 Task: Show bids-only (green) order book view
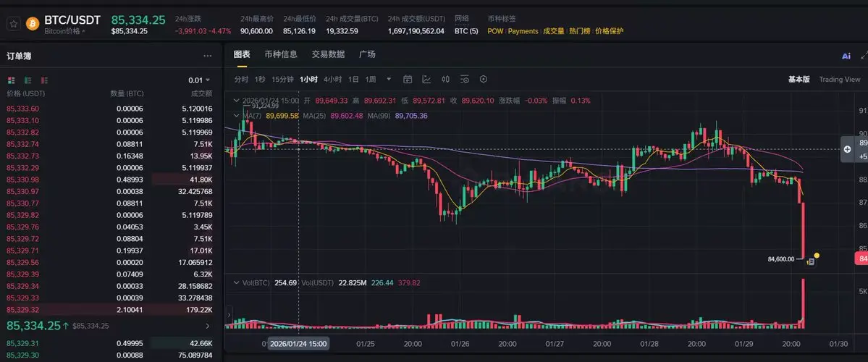[28, 80]
